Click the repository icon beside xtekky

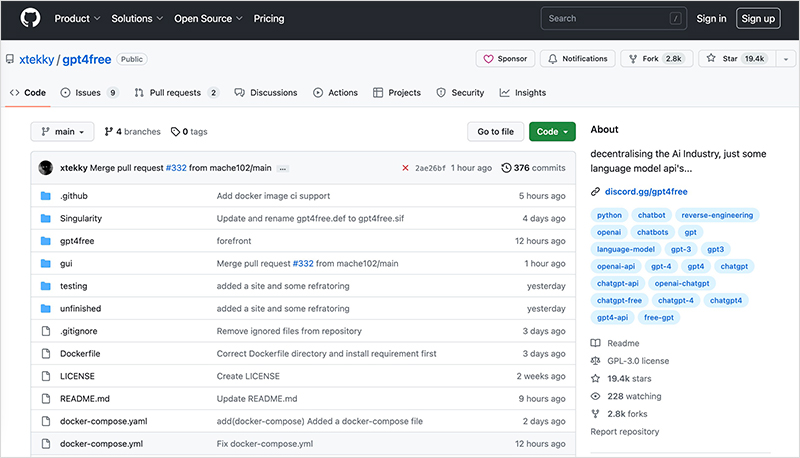tap(10, 59)
